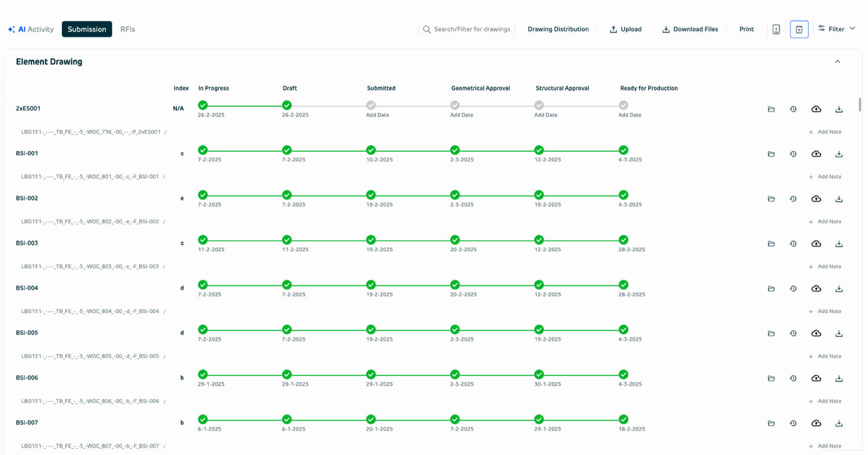Open Drawing Distribution
The width and height of the screenshot is (868, 455).
tap(558, 29)
